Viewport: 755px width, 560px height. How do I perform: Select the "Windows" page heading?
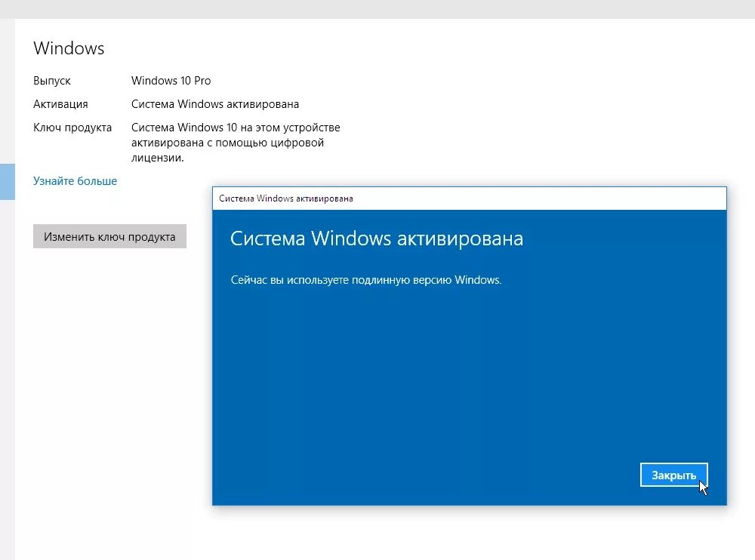click(x=69, y=48)
